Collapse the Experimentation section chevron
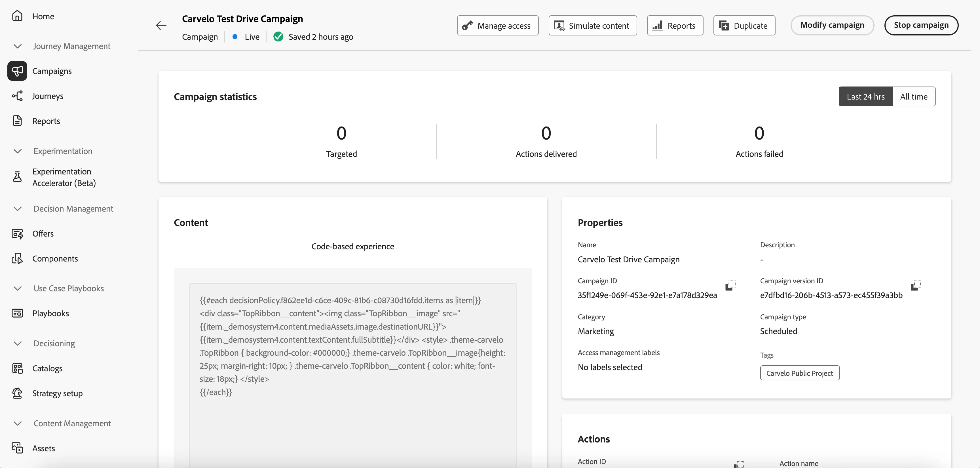The image size is (980, 468). pos(18,151)
